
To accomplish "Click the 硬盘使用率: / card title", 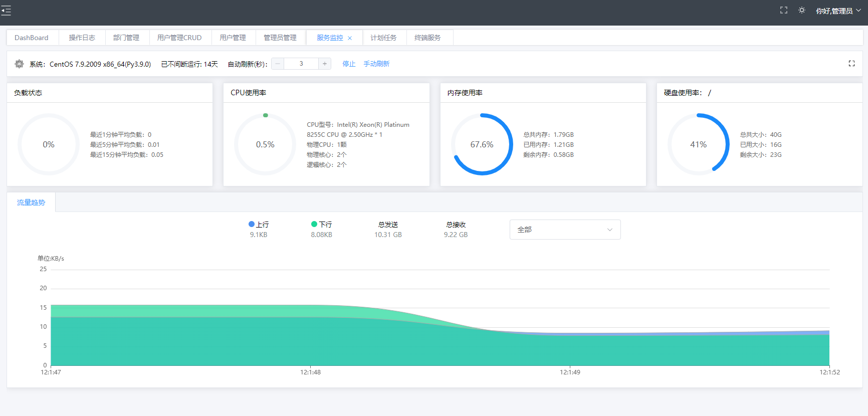I will click(x=688, y=93).
